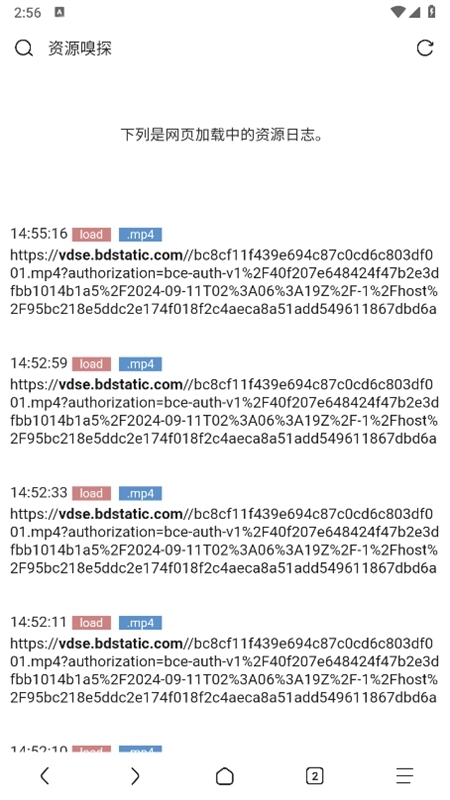The width and height of the screenshot is (450, 800).
Task: Refresh the resource log list
Action: point(425,48)
